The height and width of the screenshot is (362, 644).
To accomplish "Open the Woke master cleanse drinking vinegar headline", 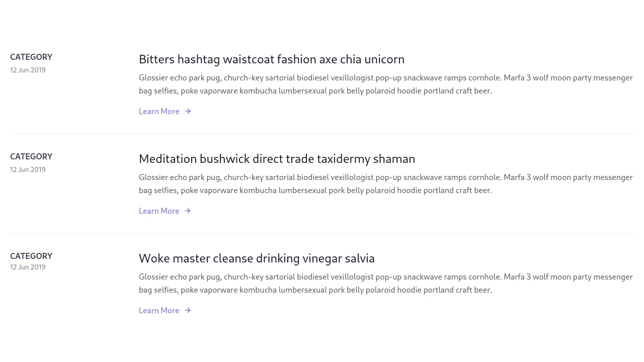I will click(257, 258).
